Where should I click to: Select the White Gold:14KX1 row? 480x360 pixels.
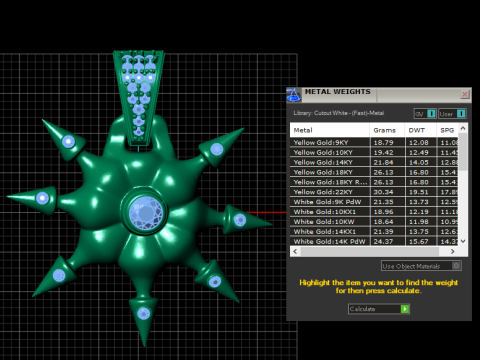(374, 232)
